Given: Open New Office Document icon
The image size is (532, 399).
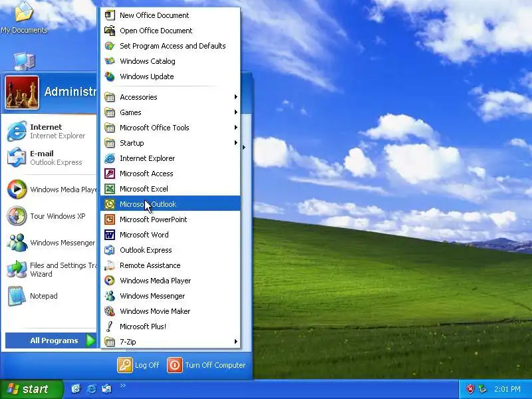Looking at the screenshot, I should tap(110, 15).
